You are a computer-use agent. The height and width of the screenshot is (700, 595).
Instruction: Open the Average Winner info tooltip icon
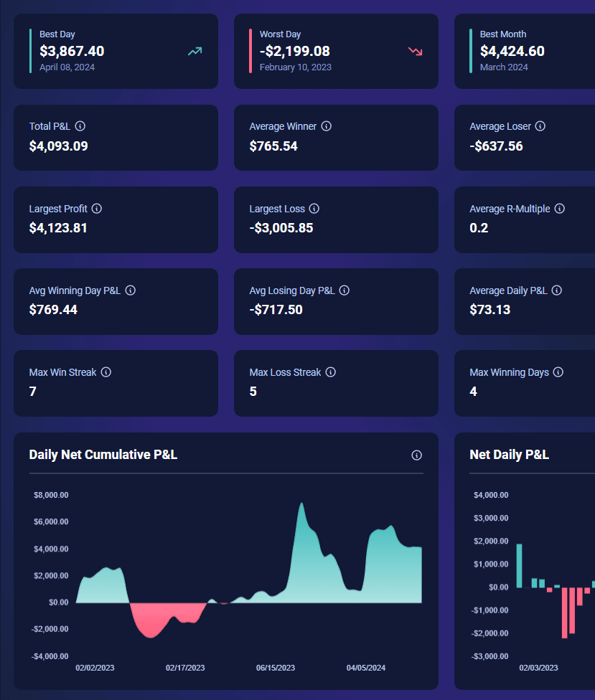(x=327, y=126)
